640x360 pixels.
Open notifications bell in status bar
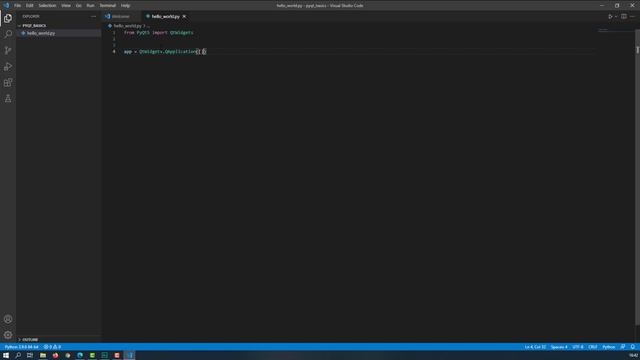coord(633,347)
